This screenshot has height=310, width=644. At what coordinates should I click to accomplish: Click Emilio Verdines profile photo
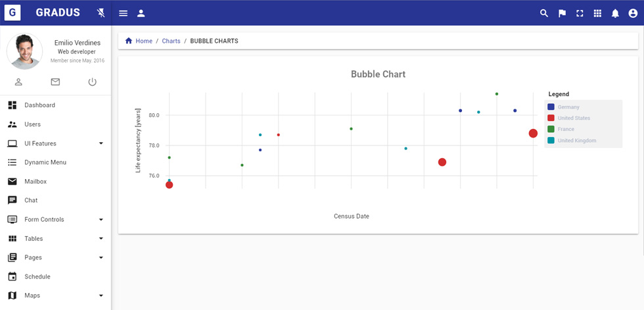25,51
